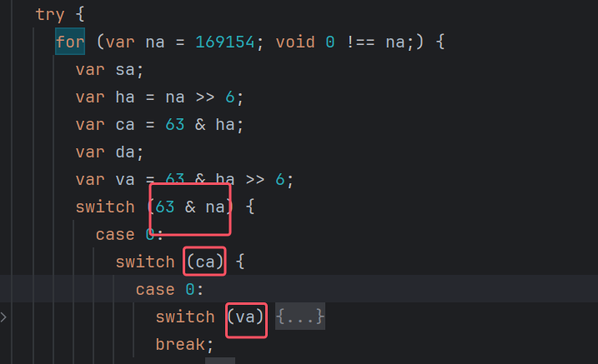Click '(ca)' in the switch statement
598x364 pixels.
pyautogui.click(x=205, y=262)
